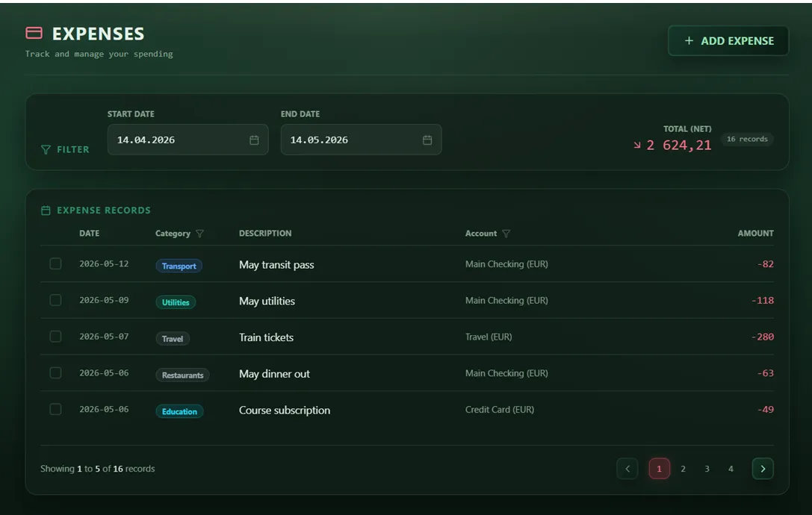This screenshot has height=515, width=812.
Task: Click the Credit Card (EUR) account cell
Action: click(499, 410)
